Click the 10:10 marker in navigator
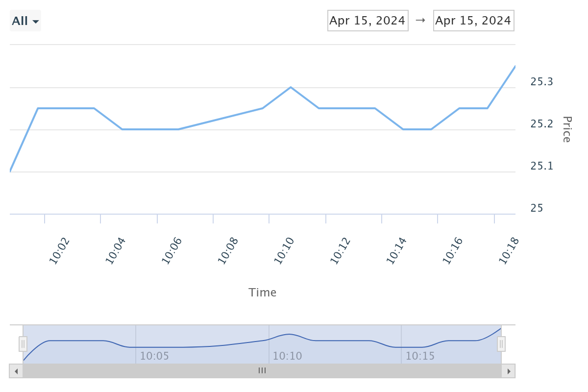 (287, 356)
